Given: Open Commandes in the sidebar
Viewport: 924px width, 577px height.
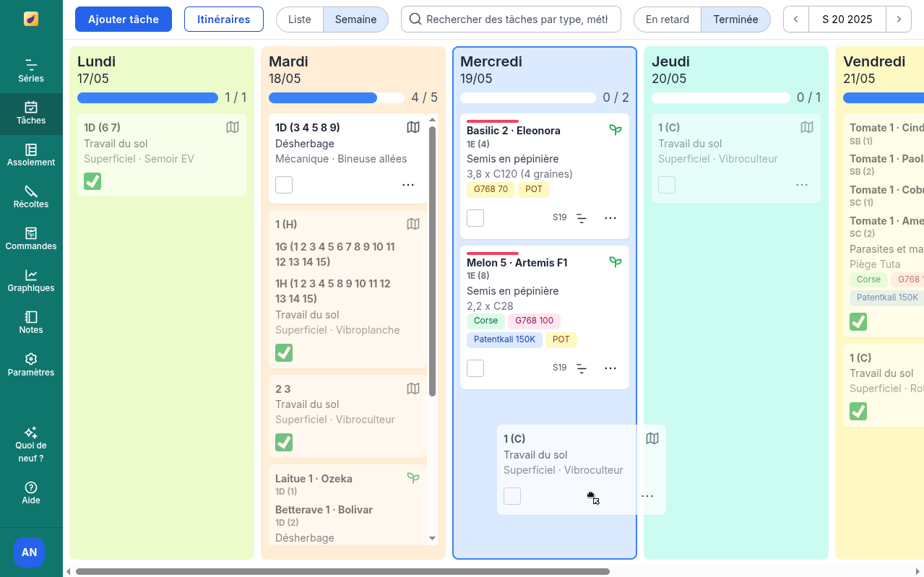Looking at the screenshot, I should [31, 238].
